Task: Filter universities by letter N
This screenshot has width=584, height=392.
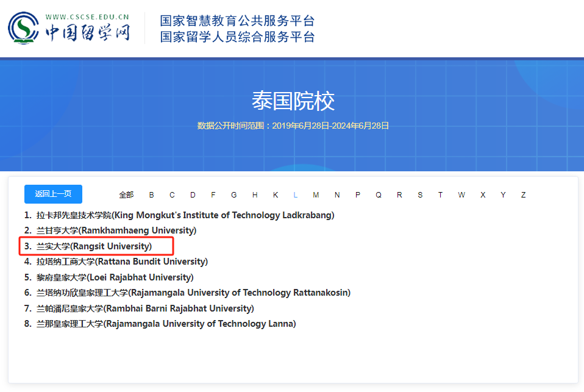Action: click(337, 195)
